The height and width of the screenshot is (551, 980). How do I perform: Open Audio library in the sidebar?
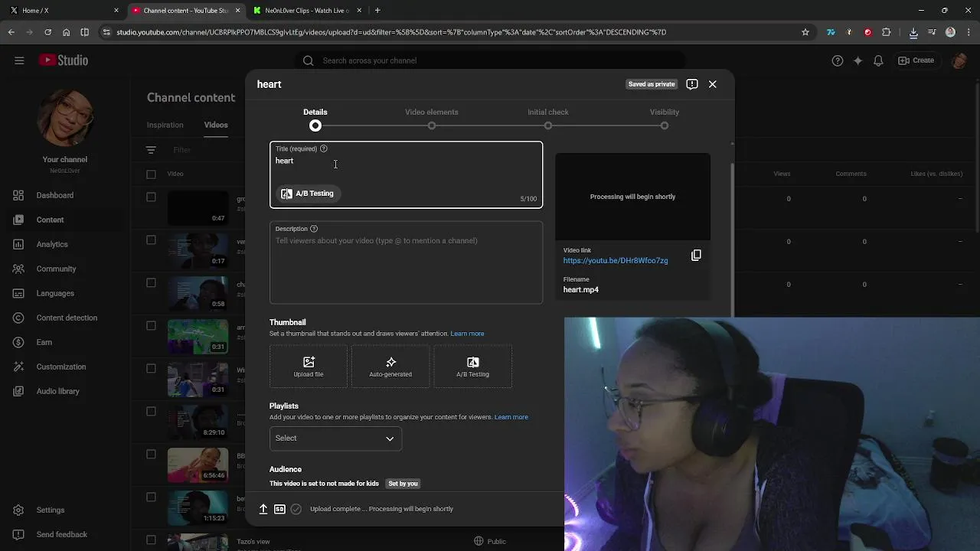pyautogui.click(x=65, y=391)
